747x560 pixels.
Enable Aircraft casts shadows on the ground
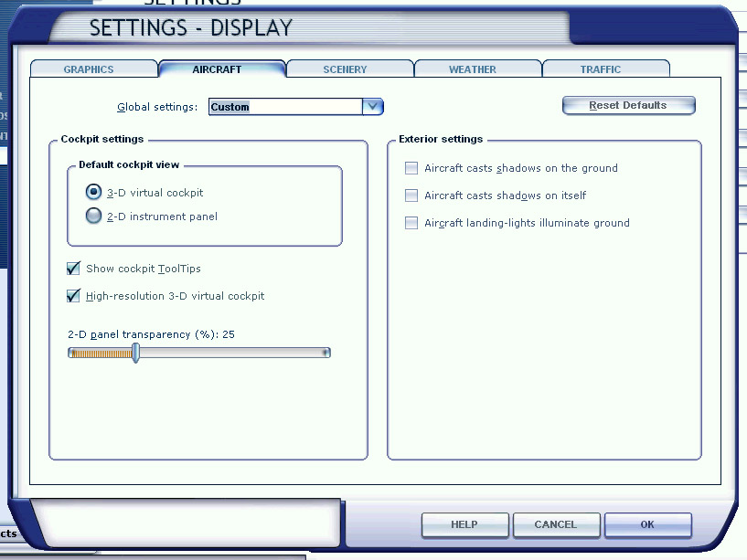point(411,168)
